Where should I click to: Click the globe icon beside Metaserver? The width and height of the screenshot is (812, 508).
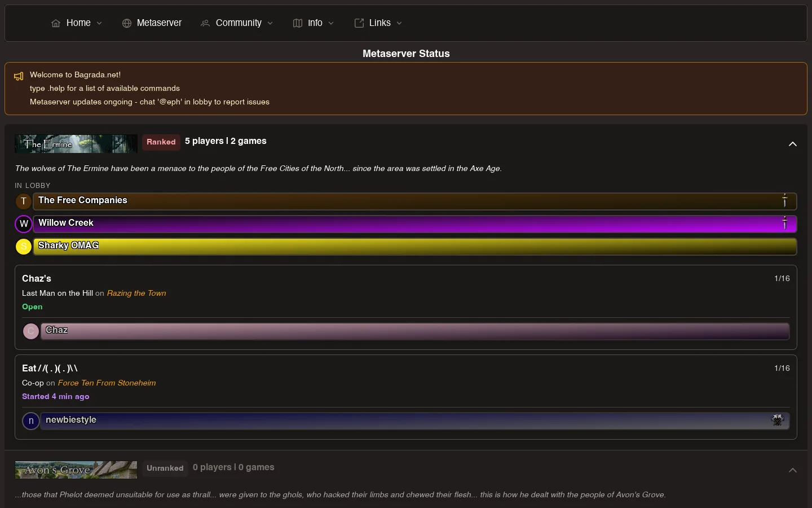(x=127, y=23)
